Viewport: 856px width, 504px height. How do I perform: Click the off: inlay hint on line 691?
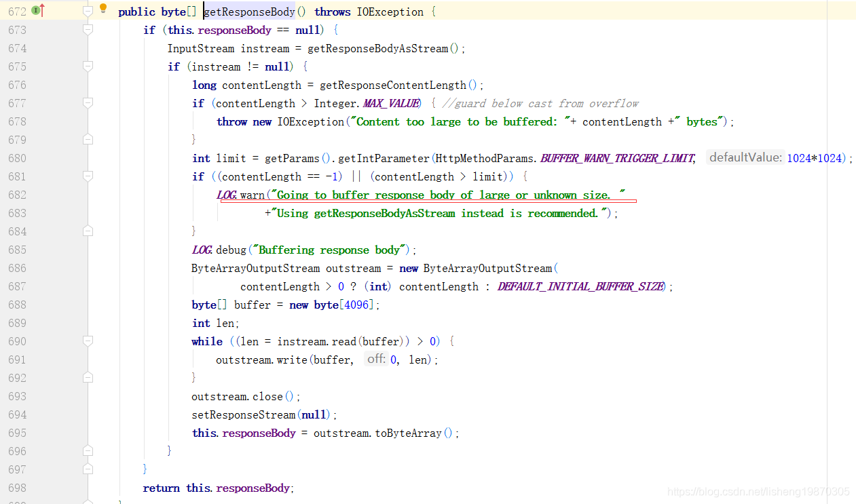[376, 359]
